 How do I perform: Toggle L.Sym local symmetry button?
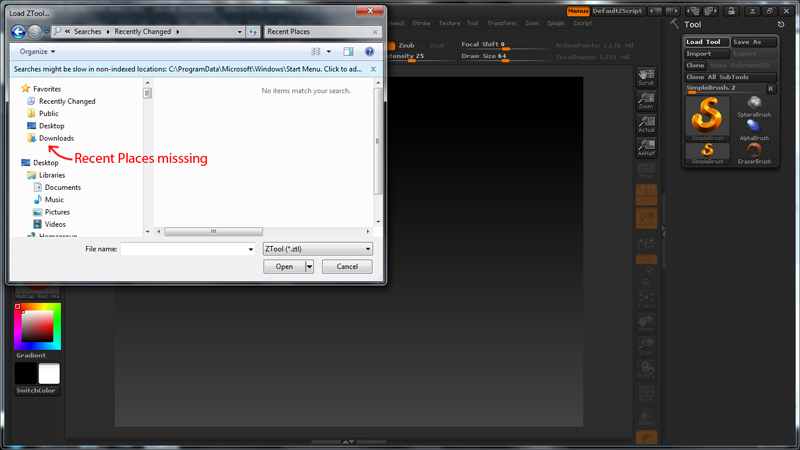(x=646, y=243)
